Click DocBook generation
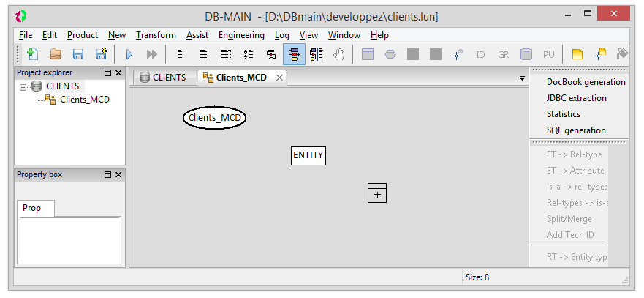 (x=586, y=82)
